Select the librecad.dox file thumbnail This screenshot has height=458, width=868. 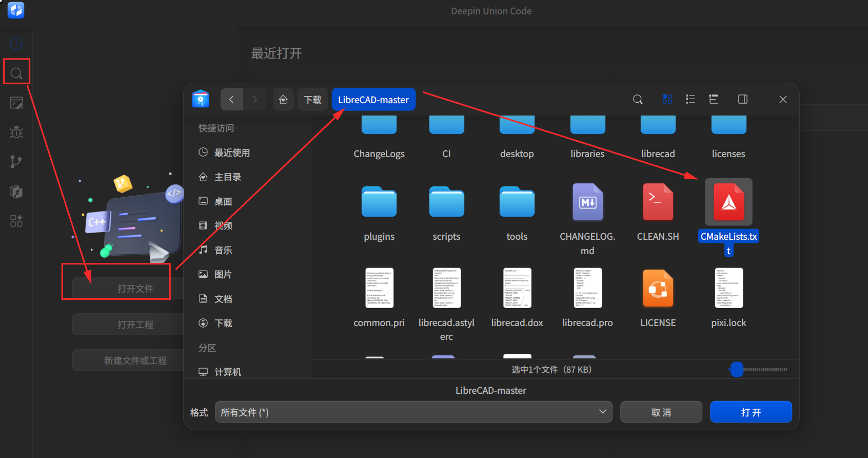coord(517,288)
